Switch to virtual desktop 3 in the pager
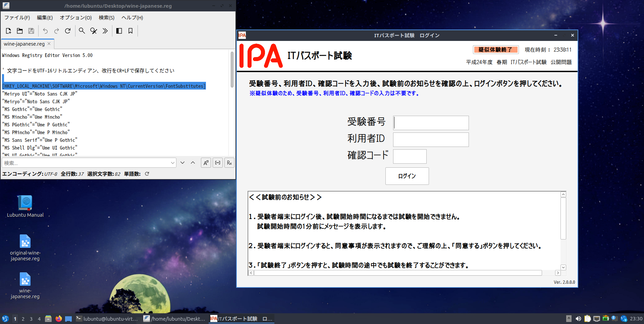Screen dimensions: 644x324 click(x=31, y=319)
